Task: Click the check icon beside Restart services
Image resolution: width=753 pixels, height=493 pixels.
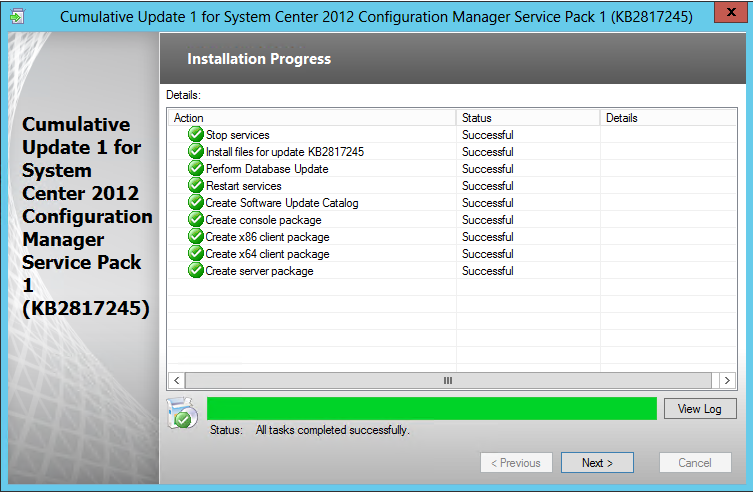Action: (x=195, y=185)
